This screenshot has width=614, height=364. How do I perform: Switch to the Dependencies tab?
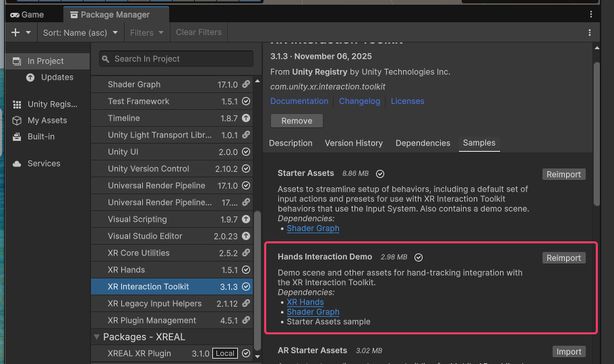click(x=423, y=143)
